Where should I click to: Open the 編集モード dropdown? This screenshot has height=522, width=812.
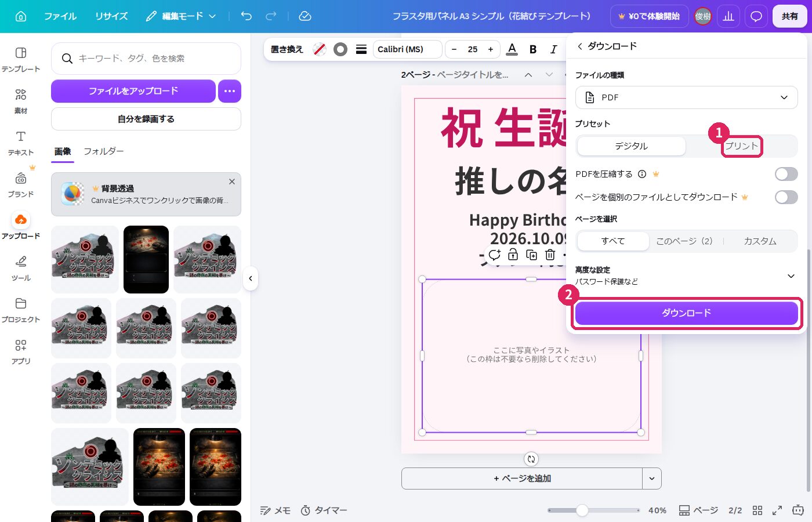[181, 16]
